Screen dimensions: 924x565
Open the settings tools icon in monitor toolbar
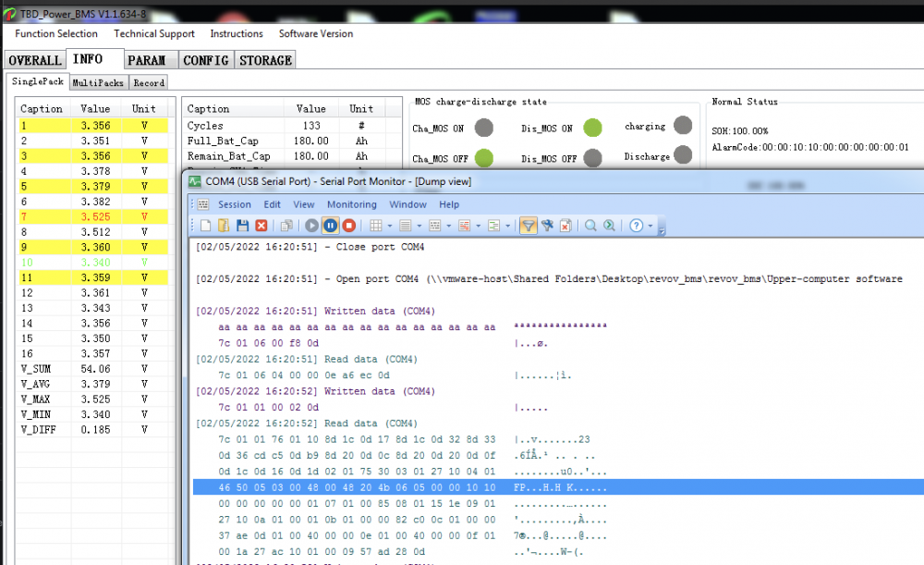pos(547,226)
